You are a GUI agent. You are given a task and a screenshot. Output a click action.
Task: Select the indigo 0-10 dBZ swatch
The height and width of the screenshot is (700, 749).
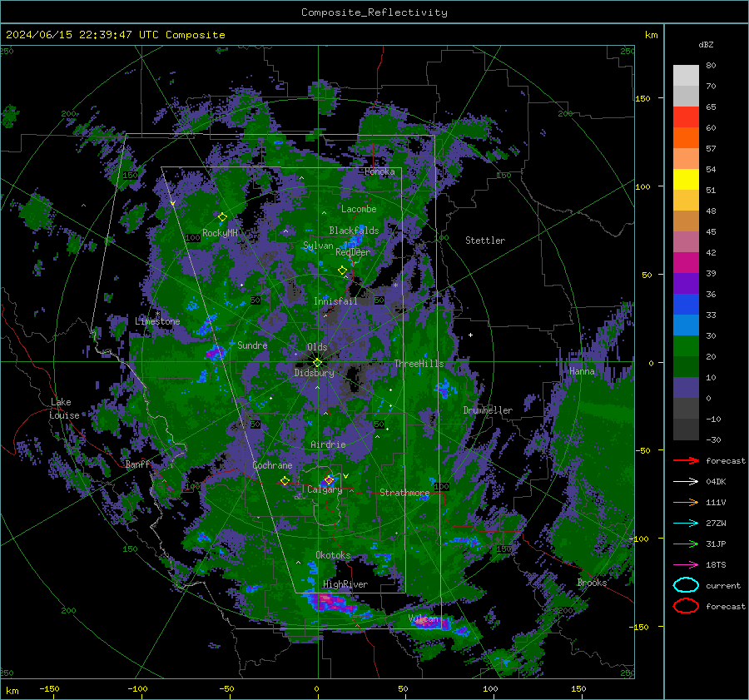click(686, 388)
